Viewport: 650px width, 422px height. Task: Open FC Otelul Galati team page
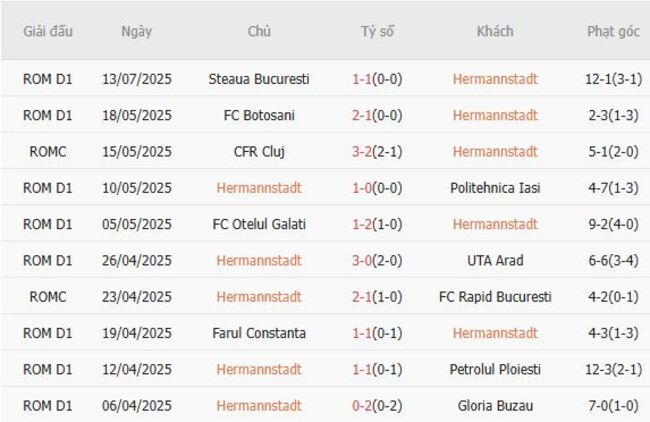click(x=259, y=224)
